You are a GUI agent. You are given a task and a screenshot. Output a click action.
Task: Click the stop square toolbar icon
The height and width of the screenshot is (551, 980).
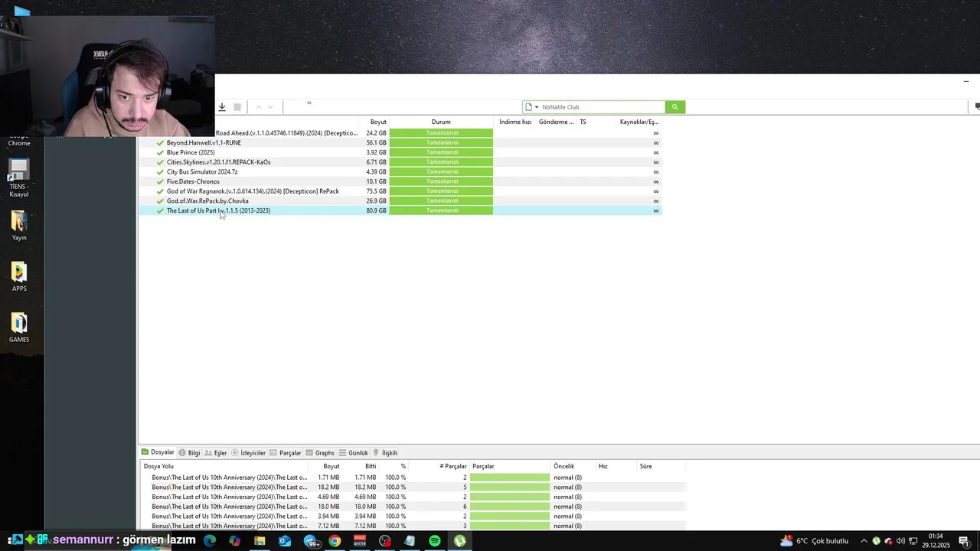click(x=237, y=107)
